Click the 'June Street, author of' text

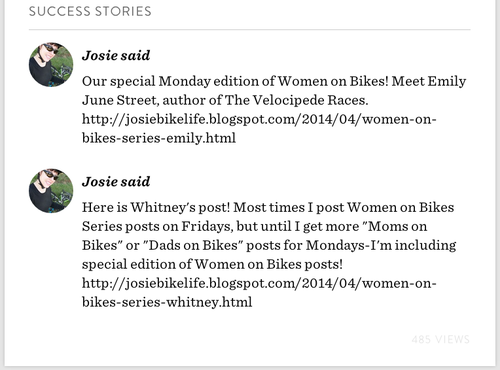(144, 100)
